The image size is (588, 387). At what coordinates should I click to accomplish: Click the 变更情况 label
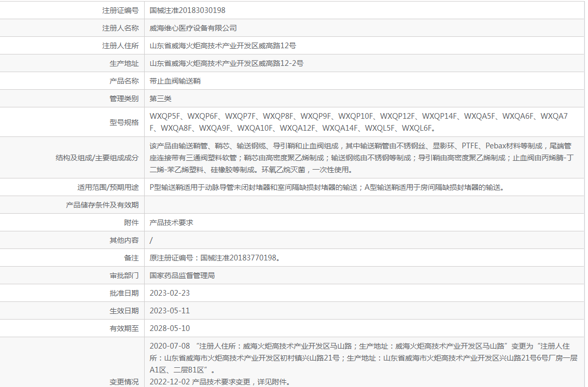tap(124, 382)
